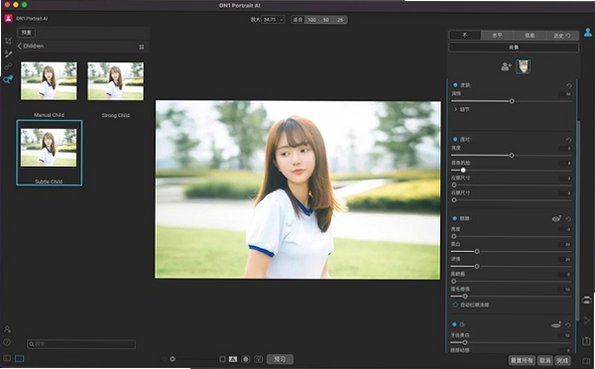The image size is (595, 369).
Task: Adjust the thumbnail size slider at bottom
Action: coord(172,359)
